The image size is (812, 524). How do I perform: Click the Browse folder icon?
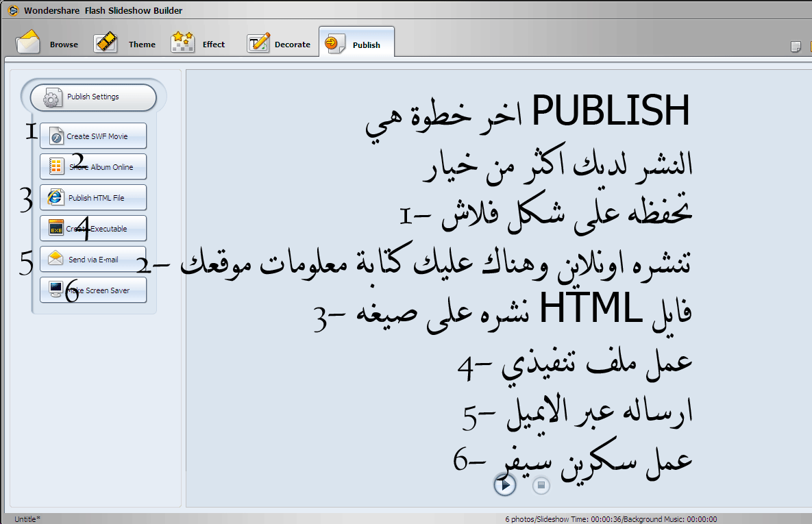click(28, 42)
